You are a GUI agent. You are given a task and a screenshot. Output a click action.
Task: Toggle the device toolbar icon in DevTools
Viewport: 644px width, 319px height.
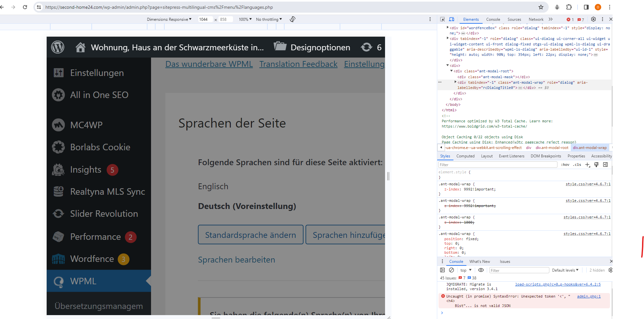tap(451, 19)
